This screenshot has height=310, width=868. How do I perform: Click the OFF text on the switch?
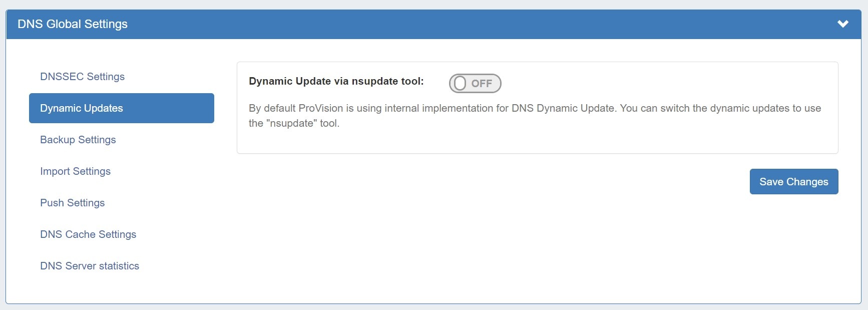point(482,84)
